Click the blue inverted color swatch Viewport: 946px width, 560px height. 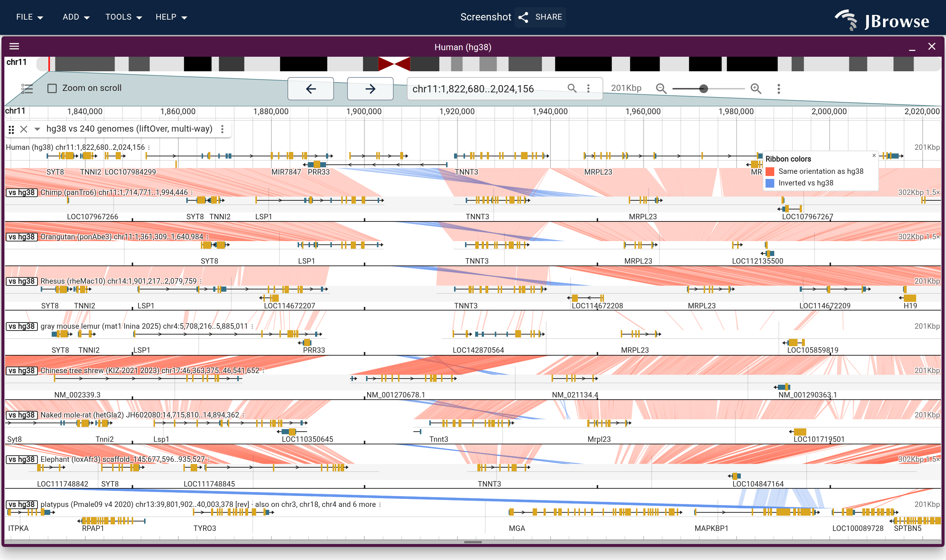pyautogui.click(x=770, y=183)
